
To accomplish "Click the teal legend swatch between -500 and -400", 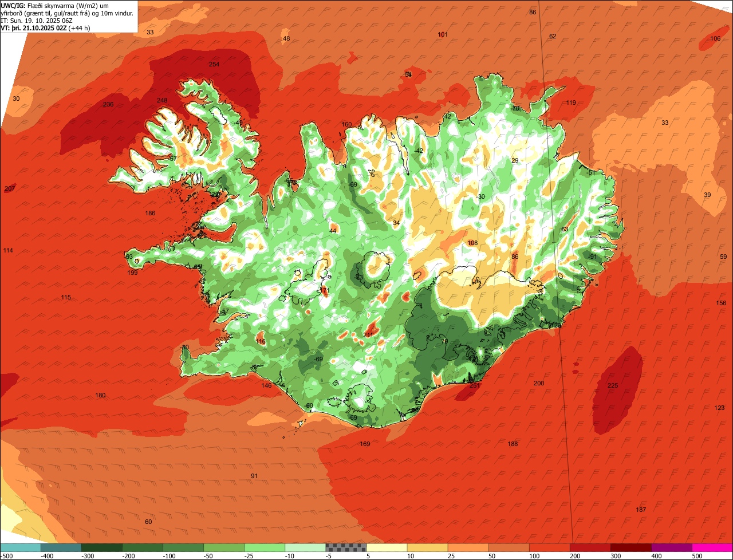I will [x=61, y=547].
